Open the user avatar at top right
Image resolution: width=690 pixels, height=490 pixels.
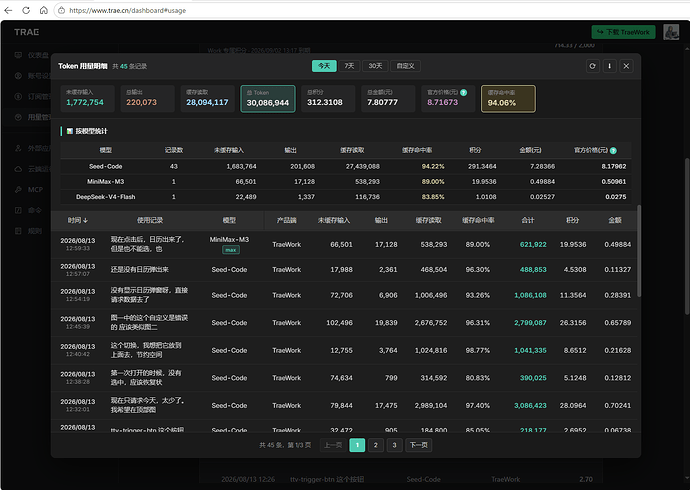(671, 32)
